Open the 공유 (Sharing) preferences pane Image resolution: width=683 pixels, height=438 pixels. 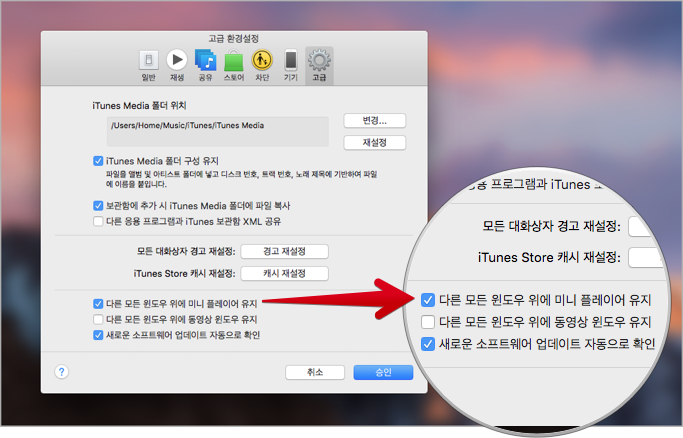tap(205, 65)
